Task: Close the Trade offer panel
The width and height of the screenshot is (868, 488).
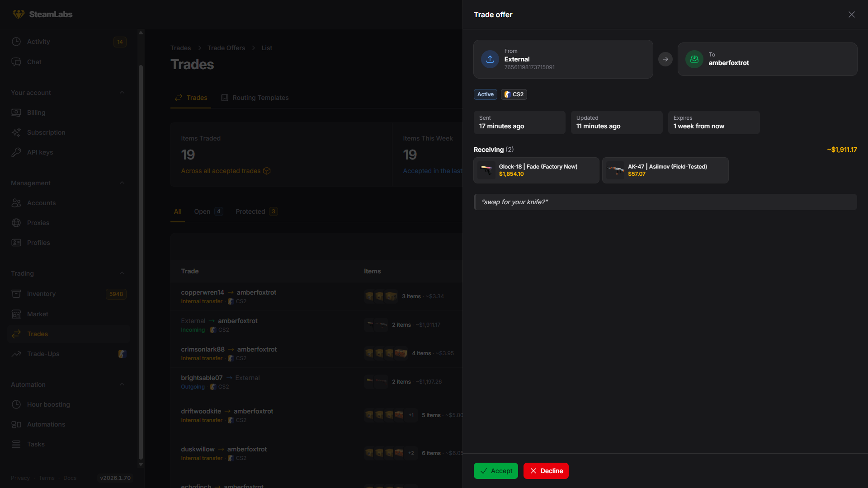Action: click(851, 14)
